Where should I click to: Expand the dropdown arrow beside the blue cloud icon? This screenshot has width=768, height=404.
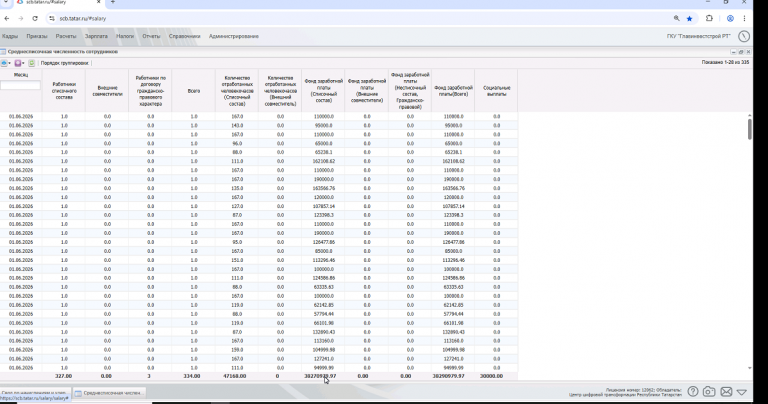tap(9, 63)
